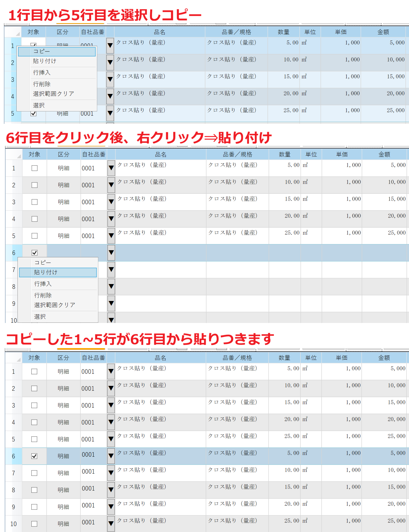This screenshot has height=532, width=409.
Task: Choose 行削除 in the top context menu
Action: pos(42,84)
